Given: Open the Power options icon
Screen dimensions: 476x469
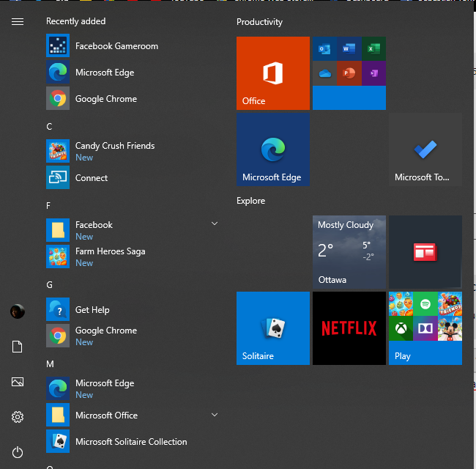Looking at the screenshot, I should click(x=18, y=452).
